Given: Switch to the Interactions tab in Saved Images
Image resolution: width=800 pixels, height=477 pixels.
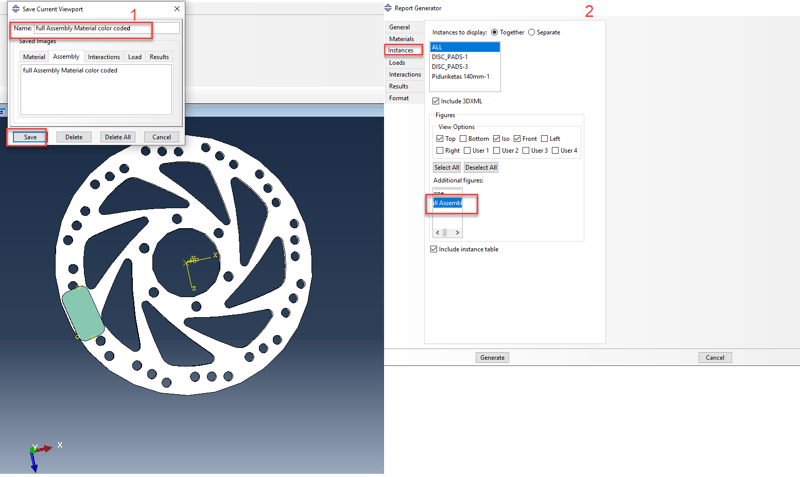Looking at the screenshot, I should click(x=103, y=57).
